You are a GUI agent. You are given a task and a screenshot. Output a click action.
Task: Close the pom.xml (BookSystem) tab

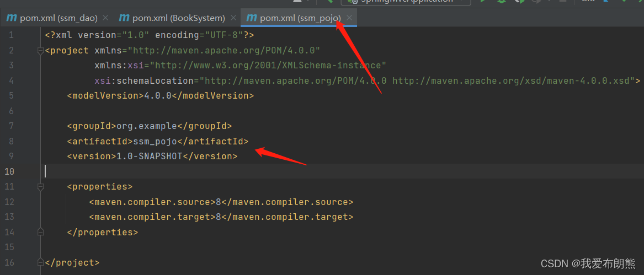(233, 18)
